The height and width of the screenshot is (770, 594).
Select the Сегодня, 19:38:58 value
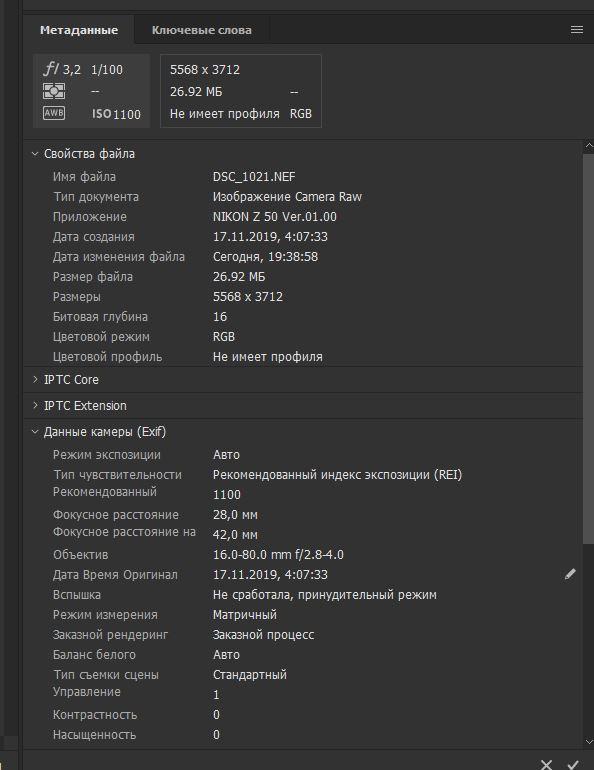265,257
